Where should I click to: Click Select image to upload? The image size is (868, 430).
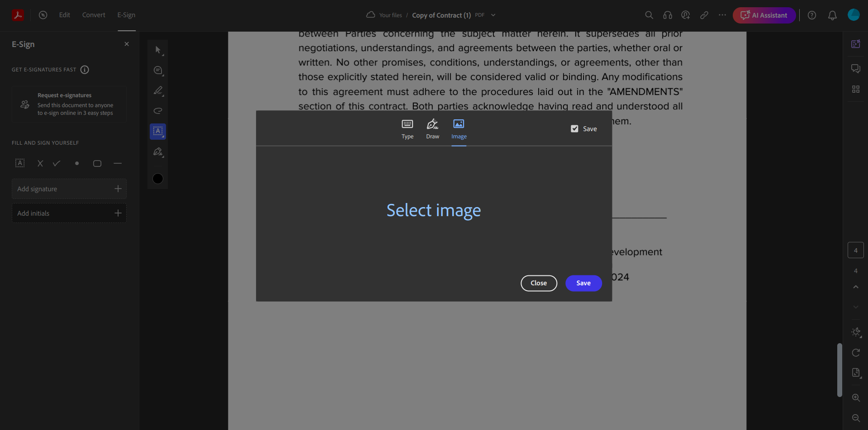tap(433, 210)
